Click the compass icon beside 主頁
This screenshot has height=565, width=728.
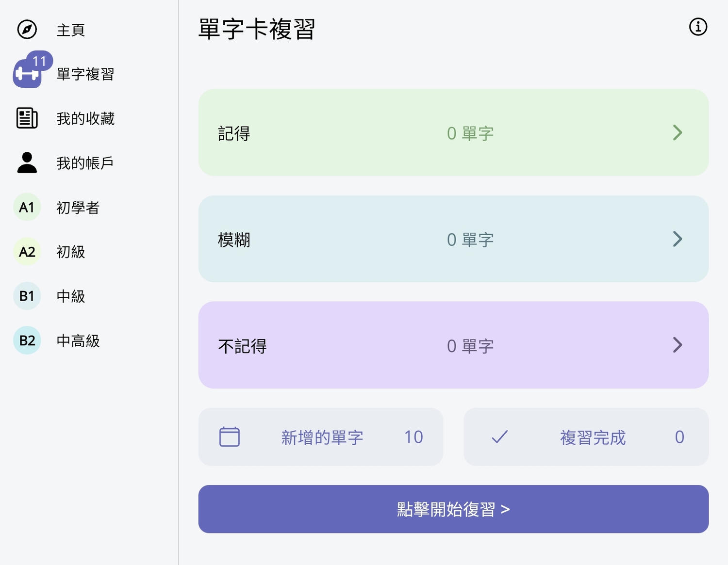(x=27, y=30)
